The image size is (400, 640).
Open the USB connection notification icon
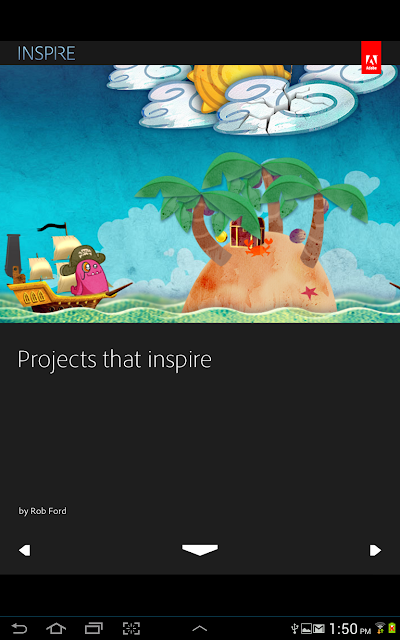click(x=295, y=629)
